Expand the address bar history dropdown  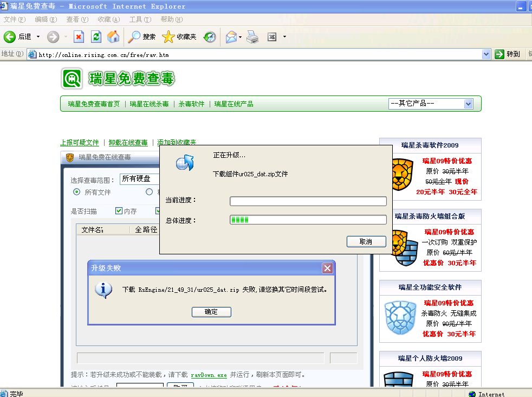(486, 54)
